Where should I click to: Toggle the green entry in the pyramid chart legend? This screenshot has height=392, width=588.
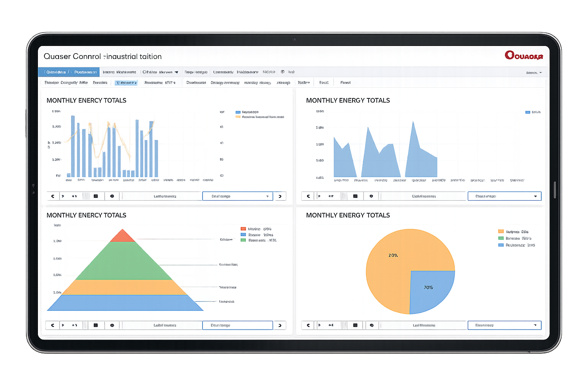(x=258, y=240)
